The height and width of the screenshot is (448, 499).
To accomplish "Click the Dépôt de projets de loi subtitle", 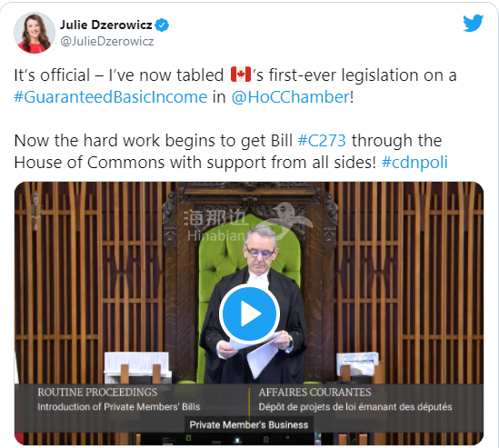I will point(355,407).
